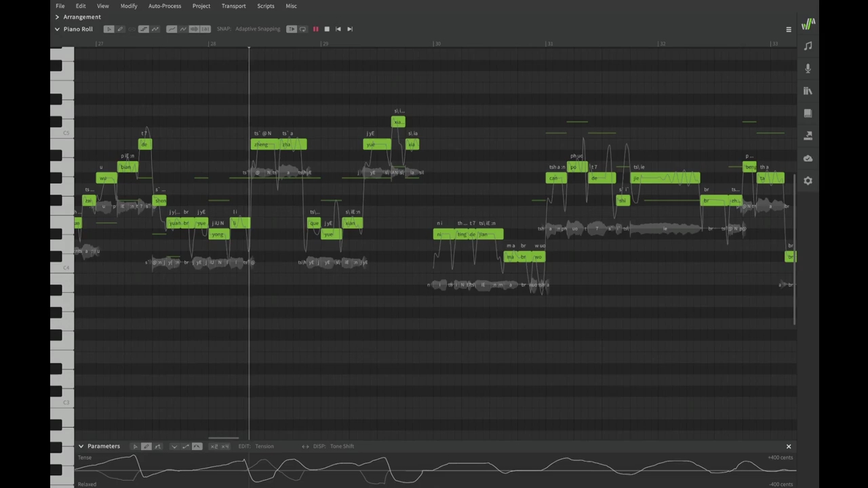Select the down-arrow curve option in Parameters
Image resolution: width=868 pixels, height=488 pixels.
point(174,446)
